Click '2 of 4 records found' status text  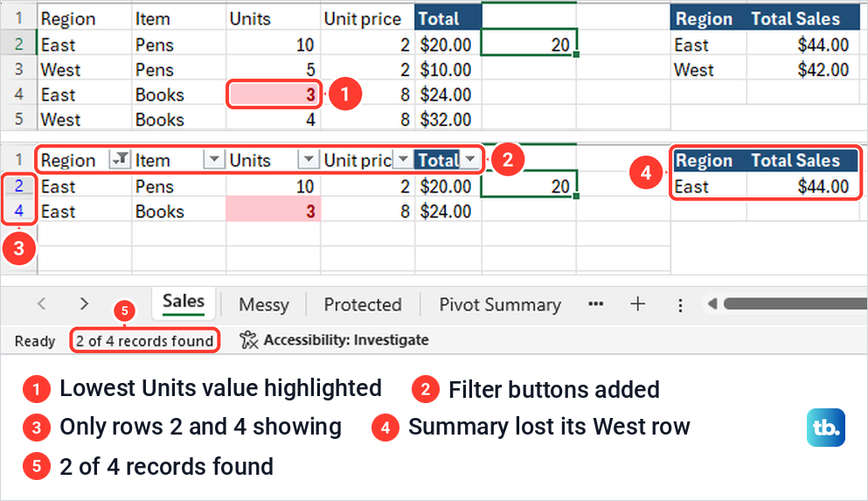[144, 341]
